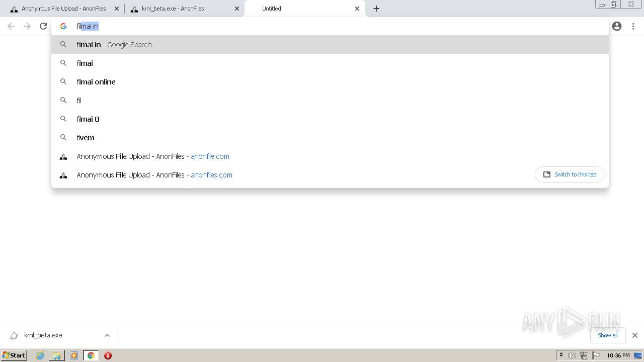The image size is (644, 362).
Task: Launch Internet Explorer from taskbar
Action: pos(40,355)
